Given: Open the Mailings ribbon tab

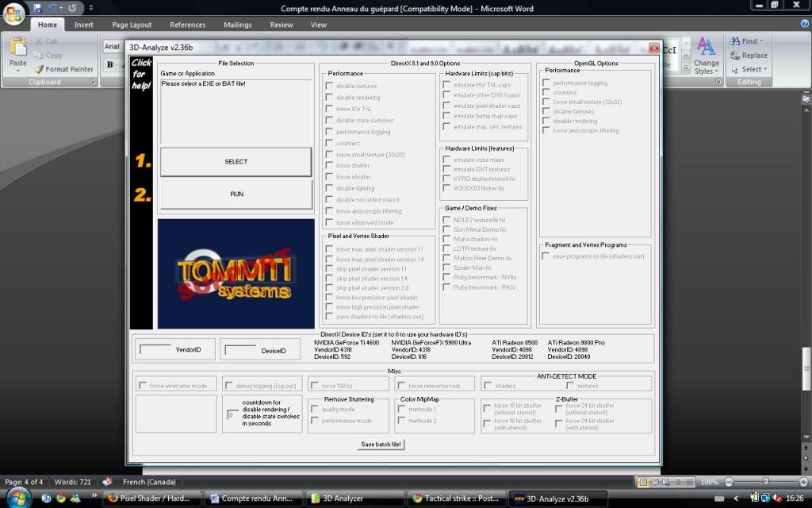Looking at the screenshot, I should [x=237, y=25].
